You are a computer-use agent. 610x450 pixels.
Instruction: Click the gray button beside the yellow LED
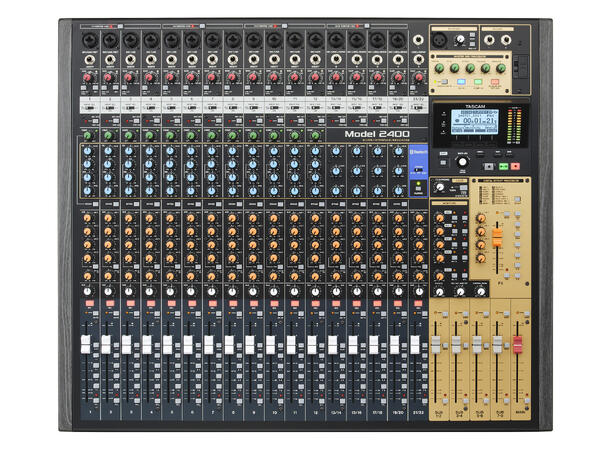(444, 82)
